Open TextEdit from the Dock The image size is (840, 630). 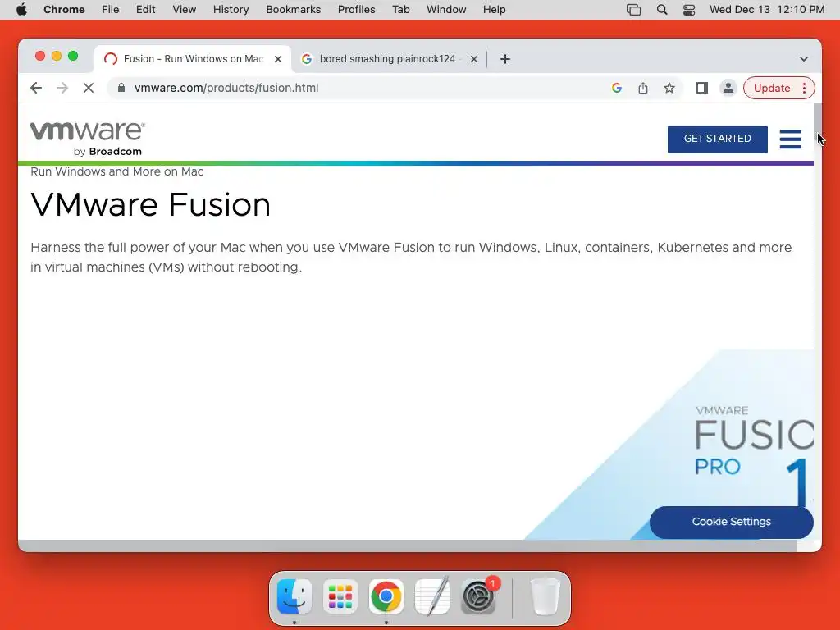pyautogui.click(x=432, y=596)
